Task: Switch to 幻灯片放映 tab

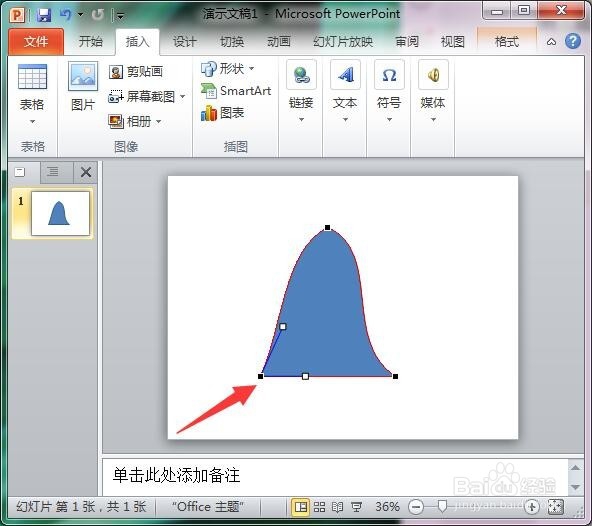Action: coord(343,42)
